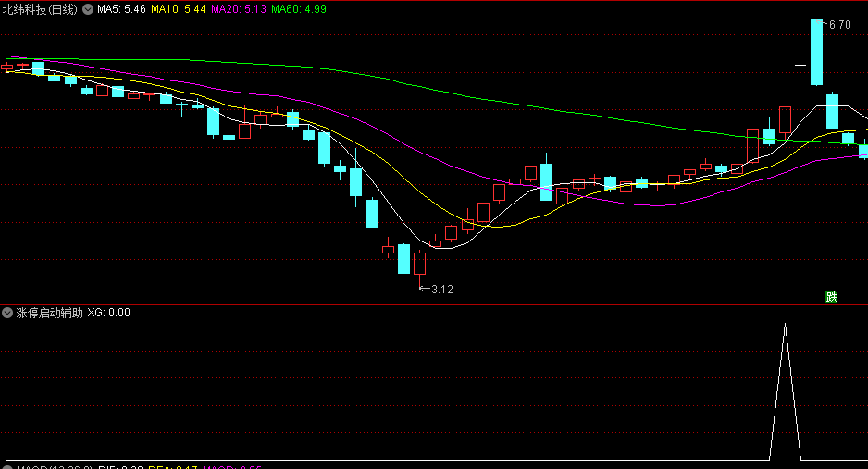Viewport: 868px width, 469px height.
Task: Select the MA10: 5.44 label
Action: coord(179,9)
